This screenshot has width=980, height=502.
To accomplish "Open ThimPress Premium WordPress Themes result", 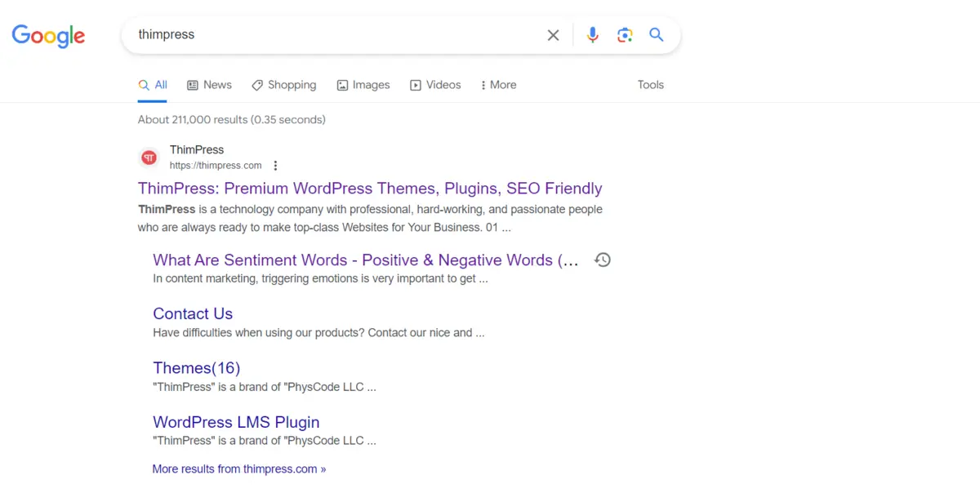I will [x=370, y=189].
